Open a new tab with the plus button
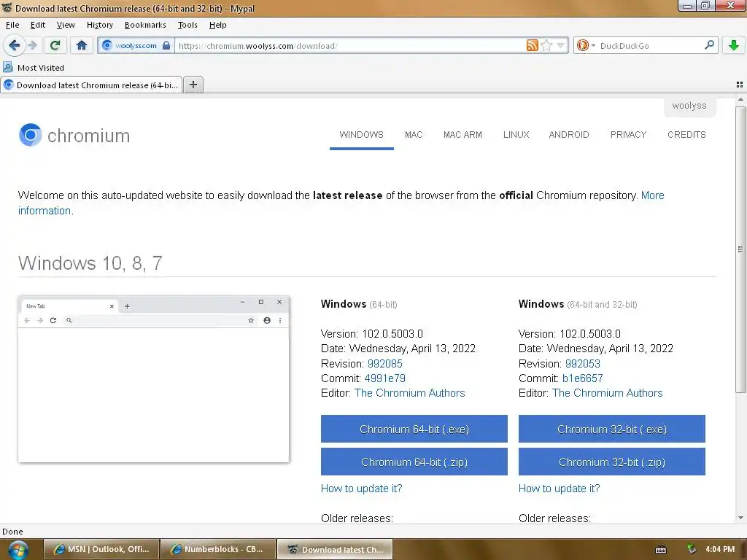The height and width of the screenshot is (560, 747). [x=193, y=85]
